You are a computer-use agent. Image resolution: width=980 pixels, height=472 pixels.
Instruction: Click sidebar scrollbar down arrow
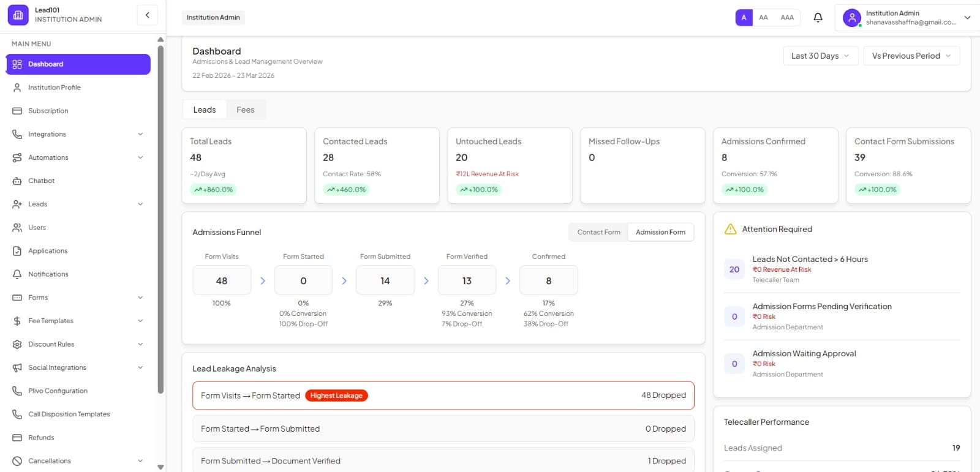160,467
